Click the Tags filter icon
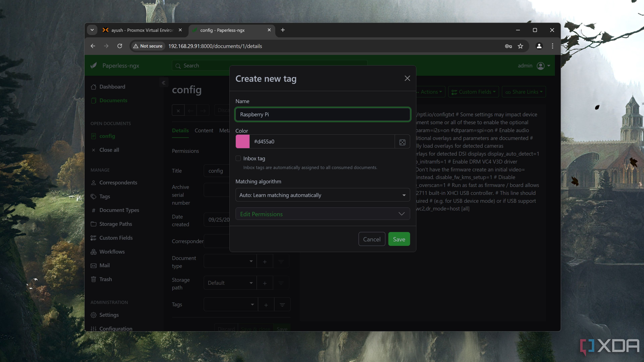The width and height of the screenshot is (644, 362). [282, 305]
